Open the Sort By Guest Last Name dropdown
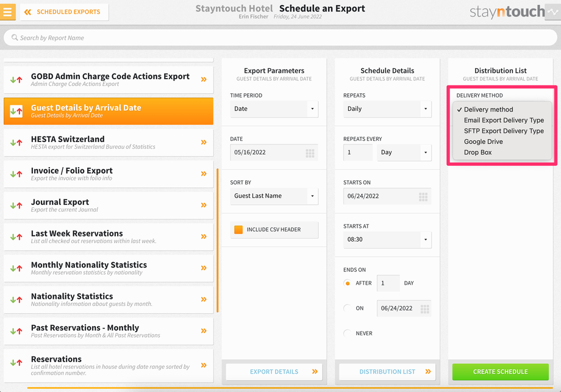The height and width of the screenshot is (392, 561). point(274,196)
